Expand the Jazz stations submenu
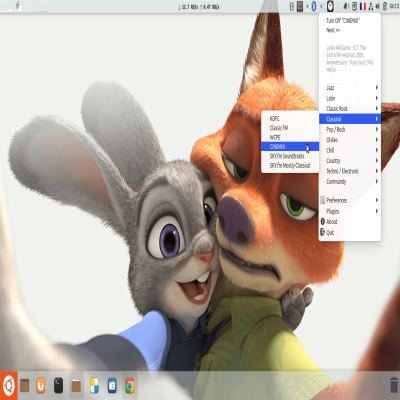Screen dimensions: 400x400 coord(350,88)
